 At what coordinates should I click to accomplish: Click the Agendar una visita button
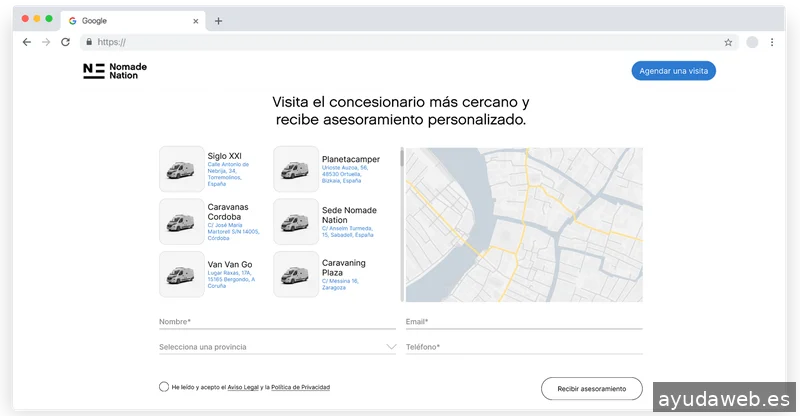pos(673,71)
